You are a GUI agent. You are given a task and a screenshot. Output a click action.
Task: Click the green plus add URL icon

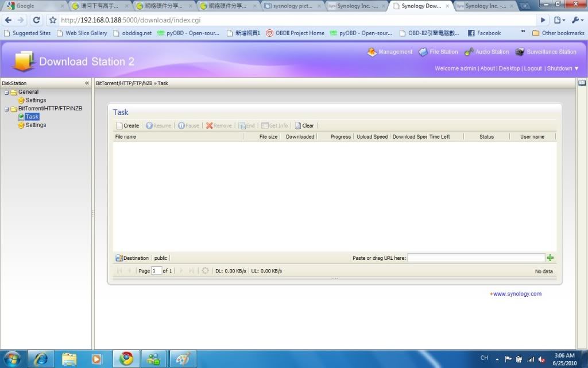pos(551,258)
